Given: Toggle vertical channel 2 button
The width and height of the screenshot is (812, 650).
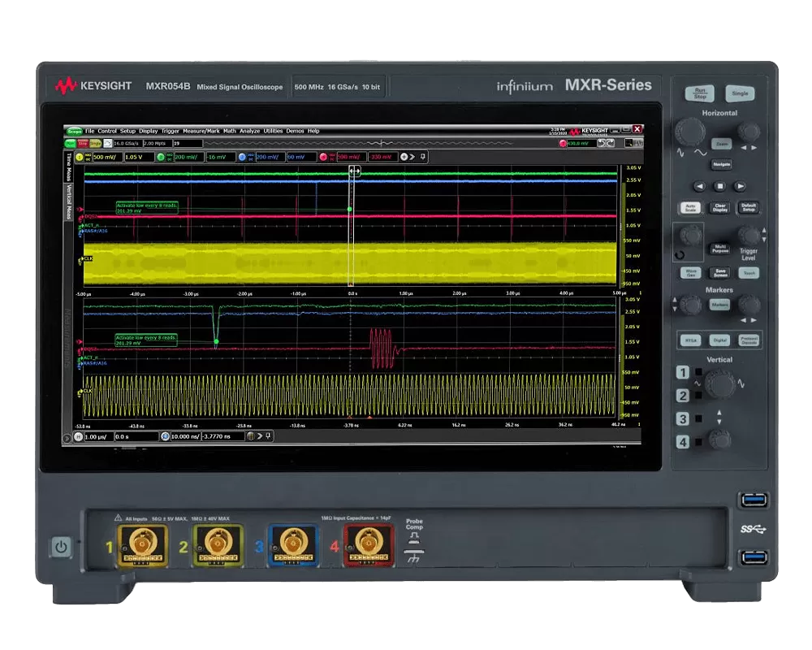Looking at the screenshot, I should 683,396.
